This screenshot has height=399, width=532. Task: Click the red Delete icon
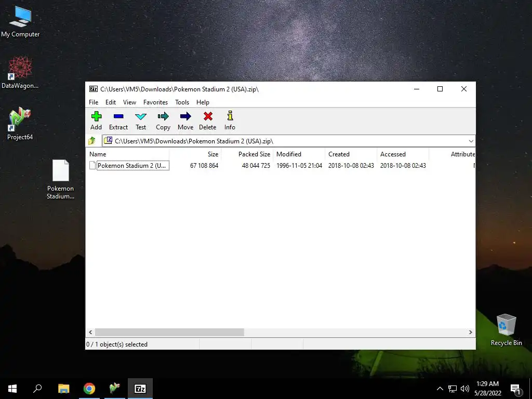pos(208,121)
